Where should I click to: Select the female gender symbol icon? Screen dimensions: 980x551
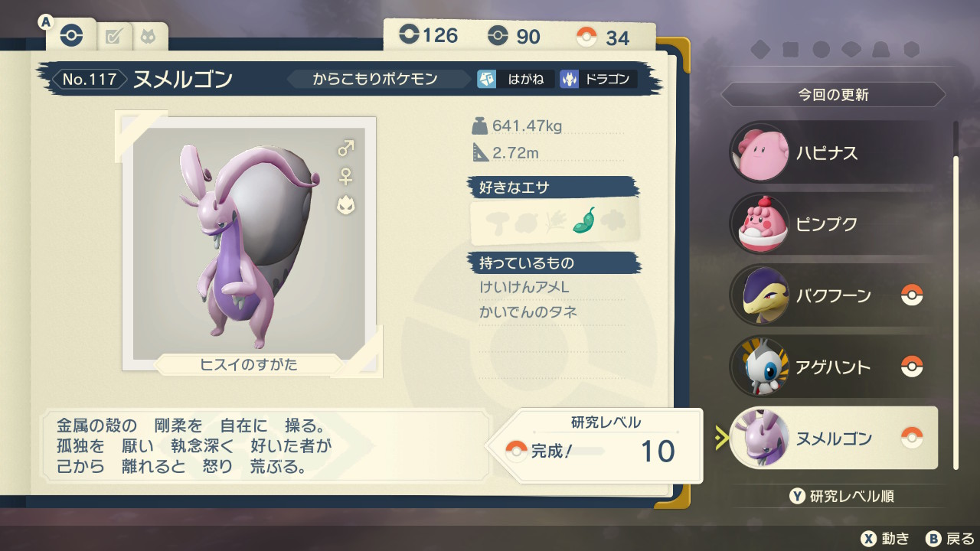point(346,176)
